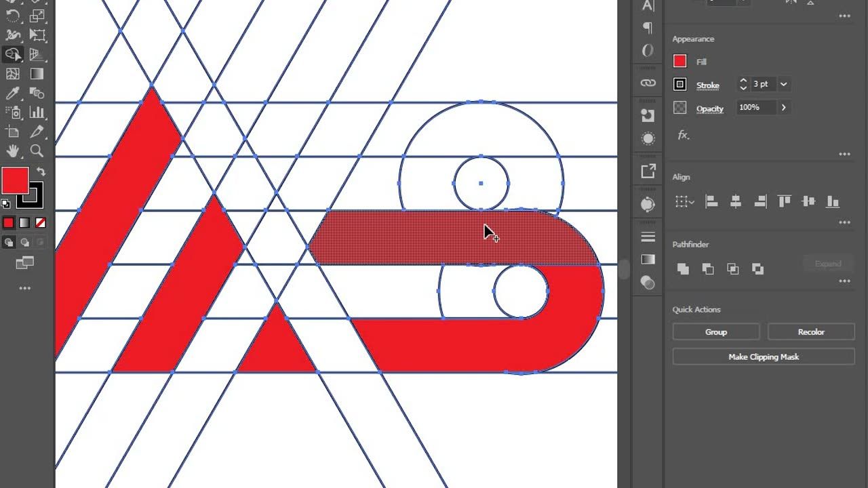Select the Mesh tool

click(12, 74)
